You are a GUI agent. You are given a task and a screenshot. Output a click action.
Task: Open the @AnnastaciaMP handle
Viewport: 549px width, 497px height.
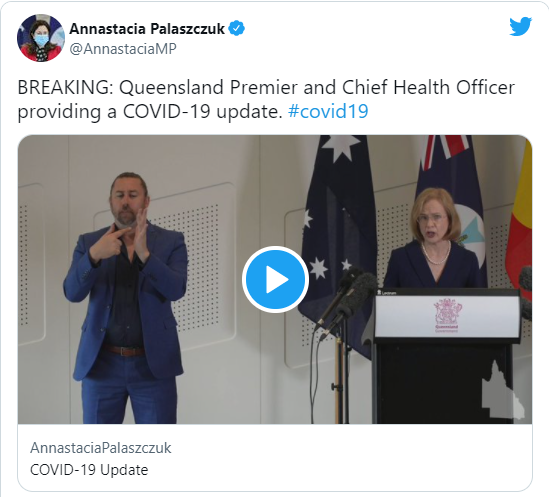pos(123,49)
